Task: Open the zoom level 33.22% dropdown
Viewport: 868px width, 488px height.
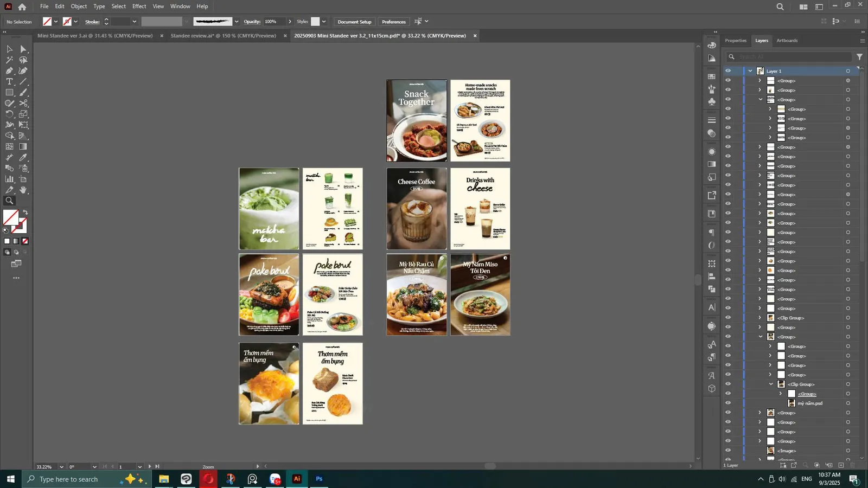Action: 61,466
